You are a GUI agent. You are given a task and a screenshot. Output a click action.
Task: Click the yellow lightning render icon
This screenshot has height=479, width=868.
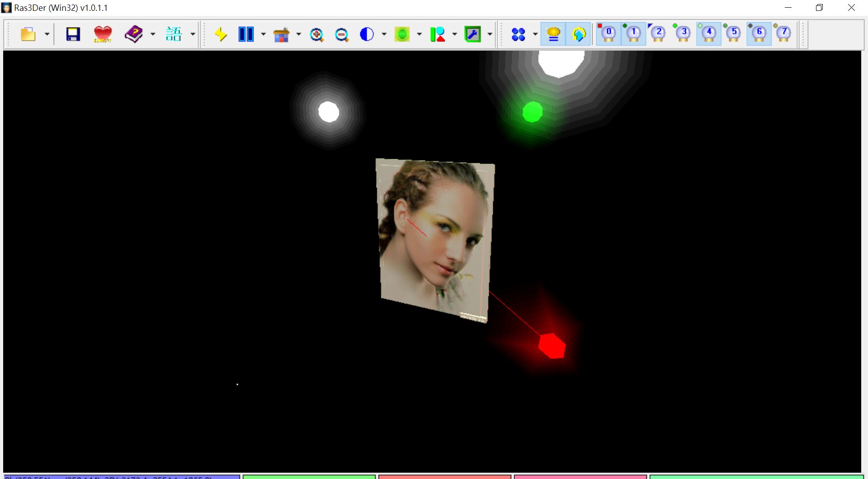(x=221, y=34)
